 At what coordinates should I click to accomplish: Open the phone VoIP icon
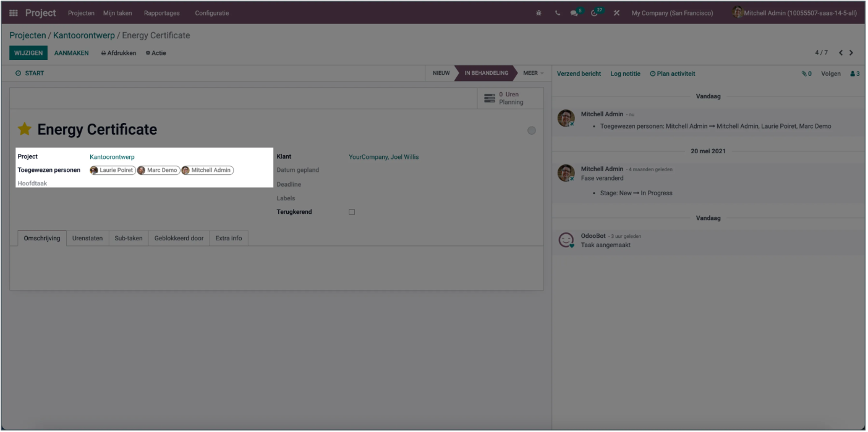pos(558,13)
